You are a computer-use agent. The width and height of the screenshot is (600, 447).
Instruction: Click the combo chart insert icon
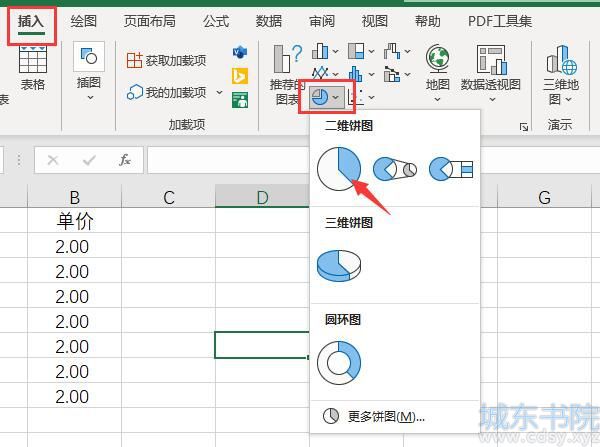392,74
